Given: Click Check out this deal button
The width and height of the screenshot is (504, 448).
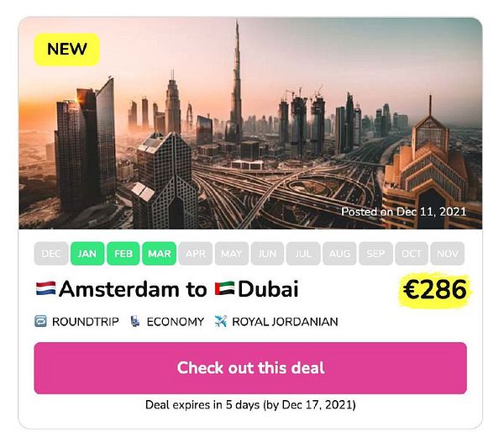Looking at the screenshot, I should 250,368.
